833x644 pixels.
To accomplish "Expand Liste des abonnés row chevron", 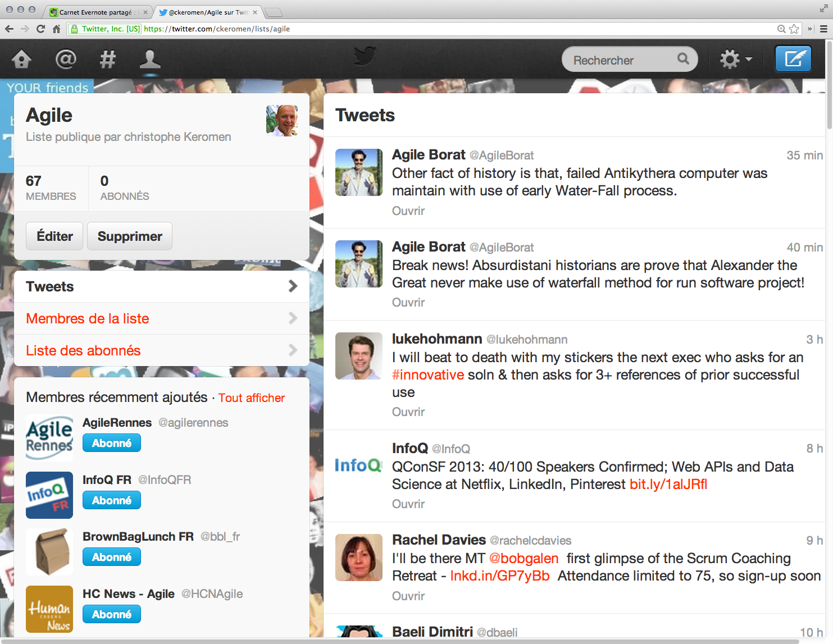I will tap(292, 350).
